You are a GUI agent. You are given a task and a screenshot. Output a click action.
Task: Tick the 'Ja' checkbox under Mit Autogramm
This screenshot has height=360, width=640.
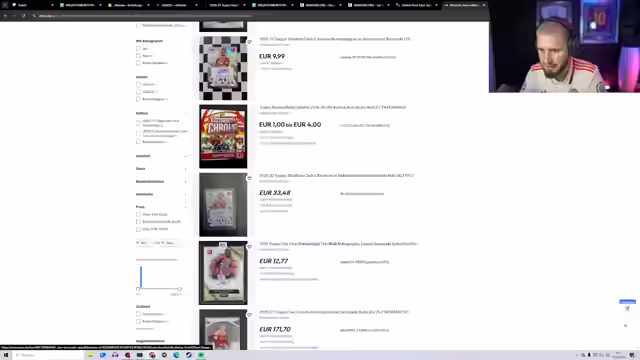click(138, 49)
